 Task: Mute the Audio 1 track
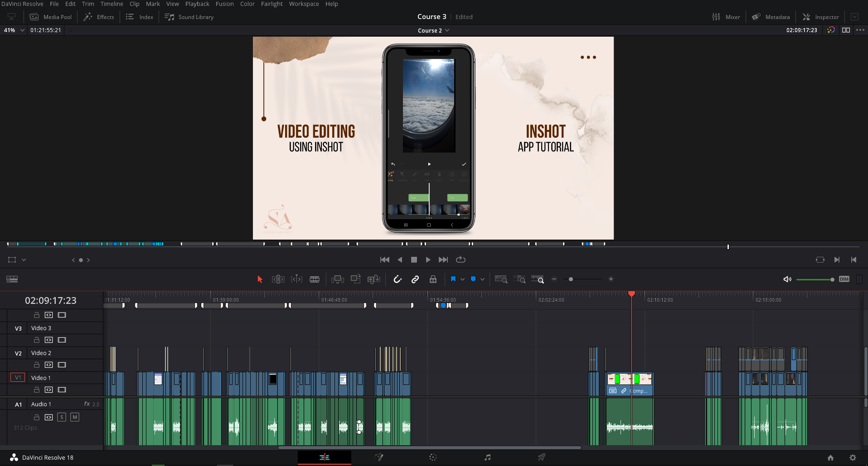(x=75, y=417)
